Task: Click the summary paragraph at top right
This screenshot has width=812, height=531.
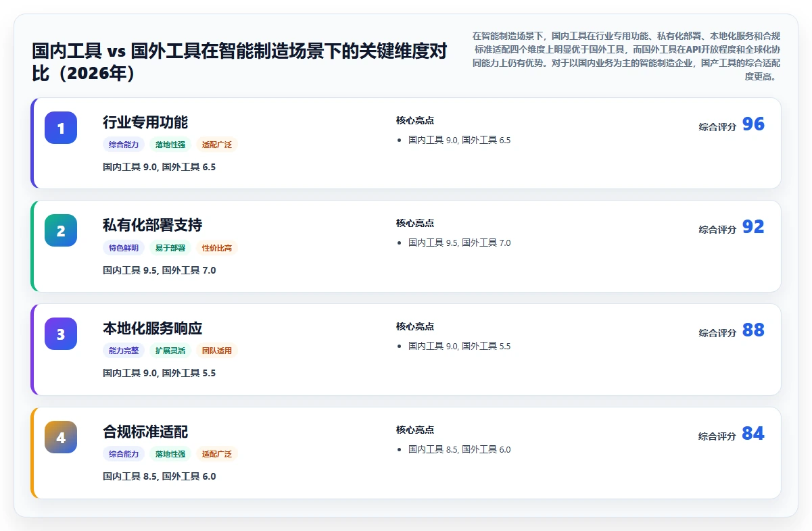Action: (626, 56)
